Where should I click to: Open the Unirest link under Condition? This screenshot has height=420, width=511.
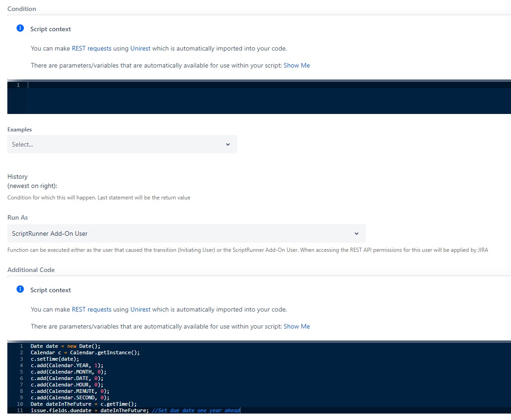pos(140,48)
